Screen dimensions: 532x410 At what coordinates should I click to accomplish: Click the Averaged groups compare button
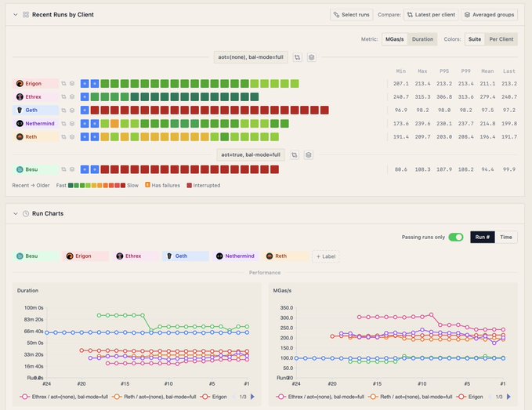coord(489,15)
